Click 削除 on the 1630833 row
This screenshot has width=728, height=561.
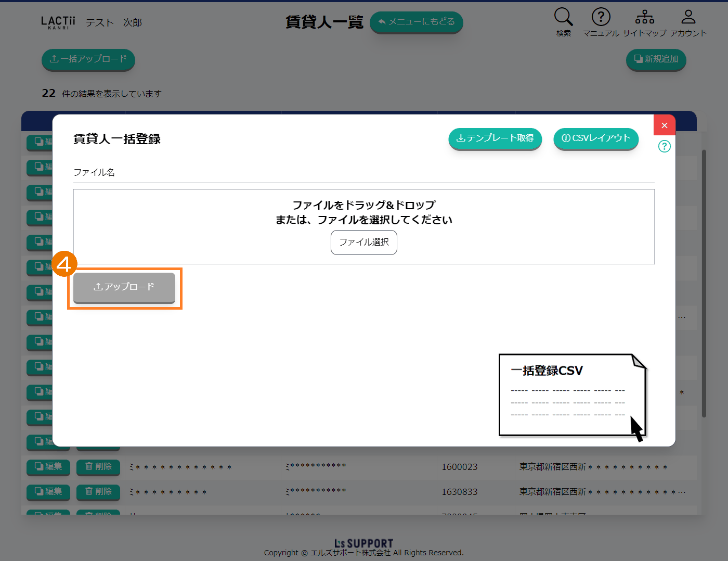tap(98, 492)
